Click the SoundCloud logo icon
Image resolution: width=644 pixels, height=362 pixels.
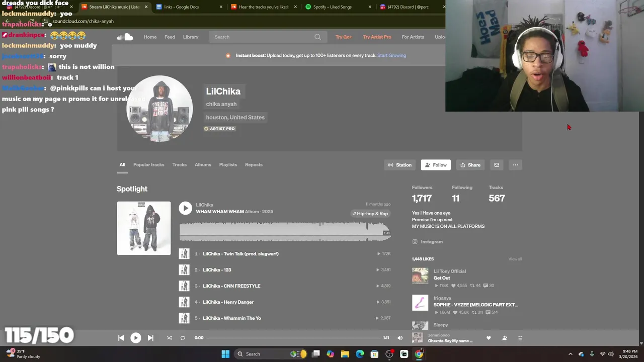(125, 37)
